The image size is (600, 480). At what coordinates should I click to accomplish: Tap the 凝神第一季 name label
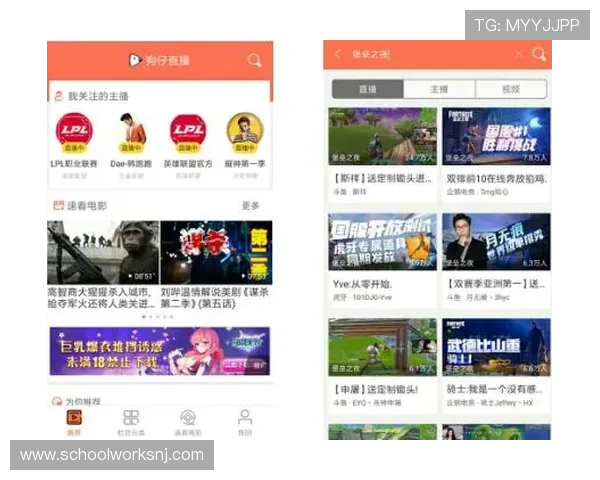pos(245,164)
